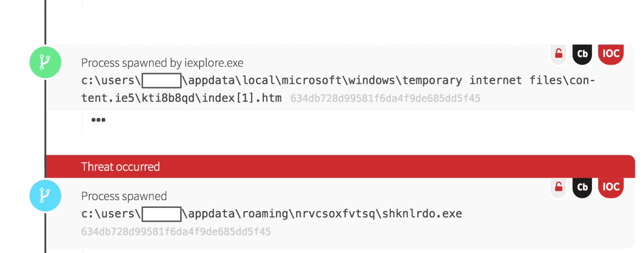Screen dimensions: 644x253
Task: Click the IOC badge on the iexplore.exe event
Action: pos(611,53)
